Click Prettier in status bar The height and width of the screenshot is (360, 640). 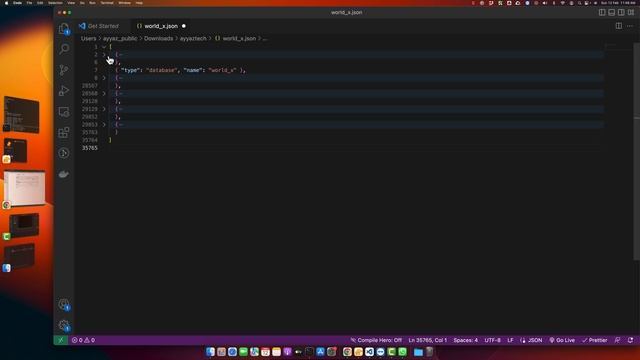(595, 340)
